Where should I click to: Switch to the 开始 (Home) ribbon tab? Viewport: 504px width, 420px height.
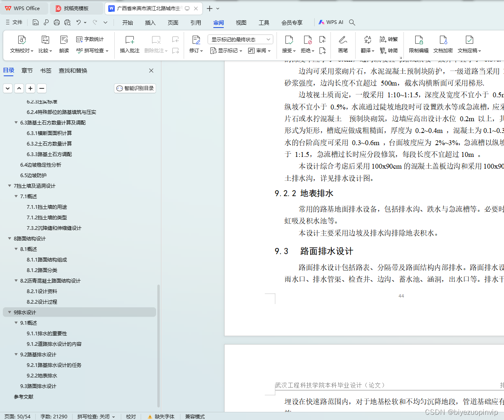pyautogui.click(x=128, y=23)
